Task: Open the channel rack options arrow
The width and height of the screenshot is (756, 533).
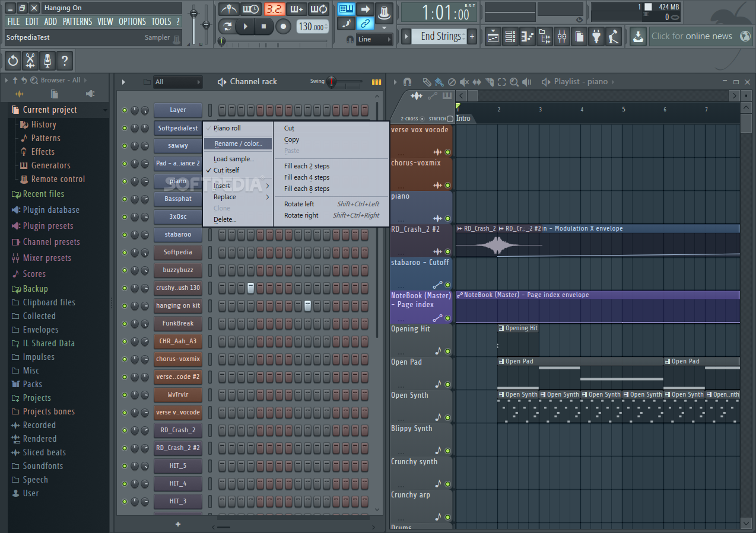Action: coord(123,82)
